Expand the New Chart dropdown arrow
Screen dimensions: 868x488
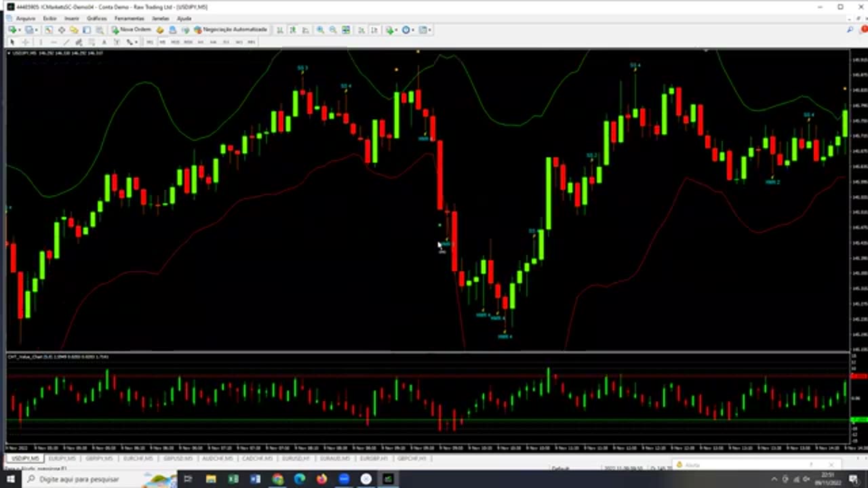[20, 30]
